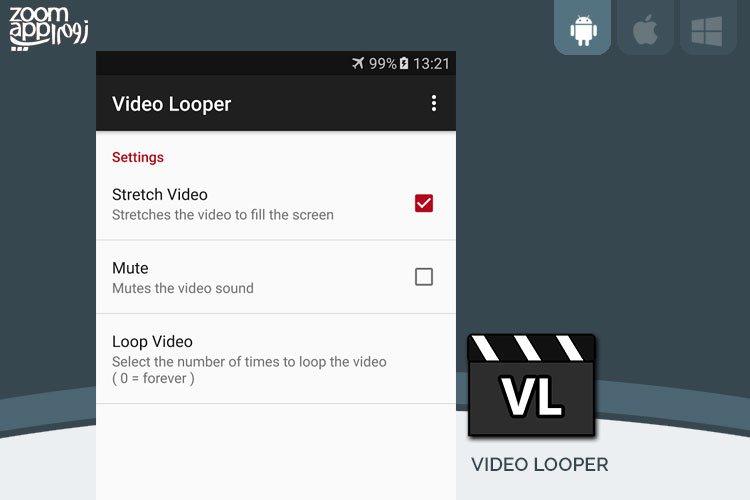
Task: Uncheck the Stretch Video checkbox
Action: pos(424,203)
